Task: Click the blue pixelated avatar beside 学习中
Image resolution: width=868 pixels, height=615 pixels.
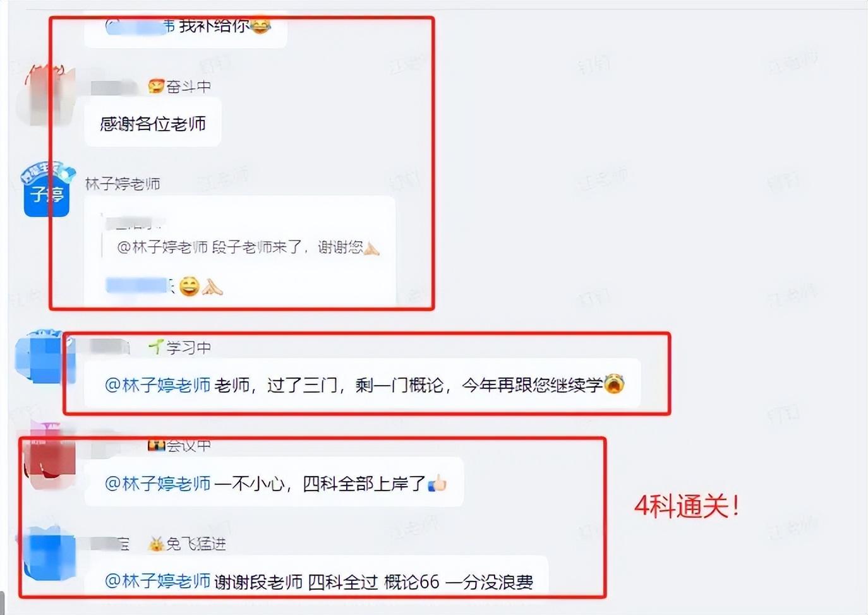Action: [44, 357]
